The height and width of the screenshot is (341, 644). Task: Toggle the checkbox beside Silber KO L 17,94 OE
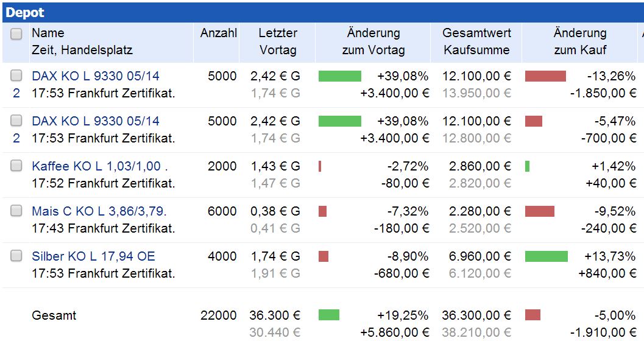tap(16, 256)
